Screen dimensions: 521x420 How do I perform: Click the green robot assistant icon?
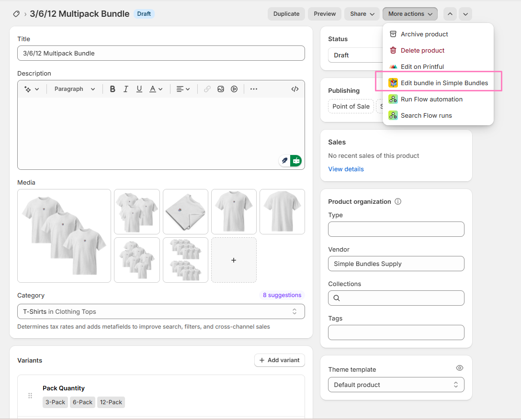pos(296,161)
